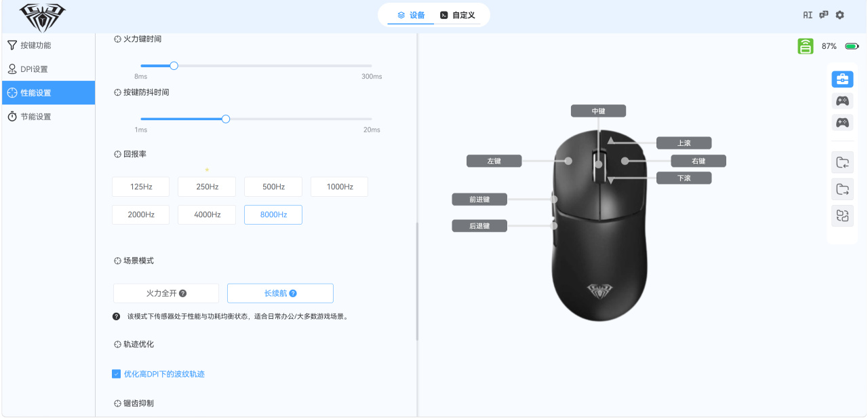Click the 火力键时间 slider handle
Screen dimensions: 868x418
[x=174, y=66]
